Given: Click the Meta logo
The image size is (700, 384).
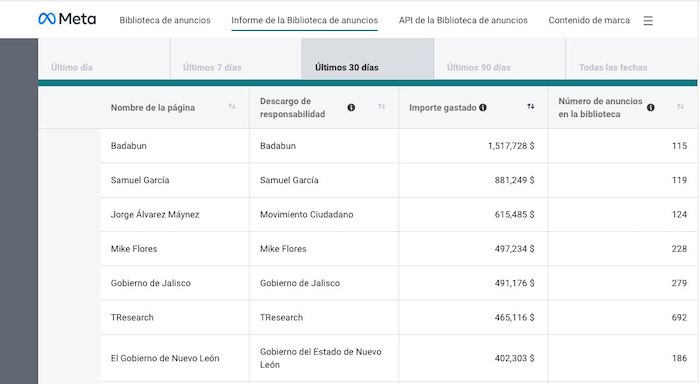Looking at the screenshot, I should pos(67,19).
